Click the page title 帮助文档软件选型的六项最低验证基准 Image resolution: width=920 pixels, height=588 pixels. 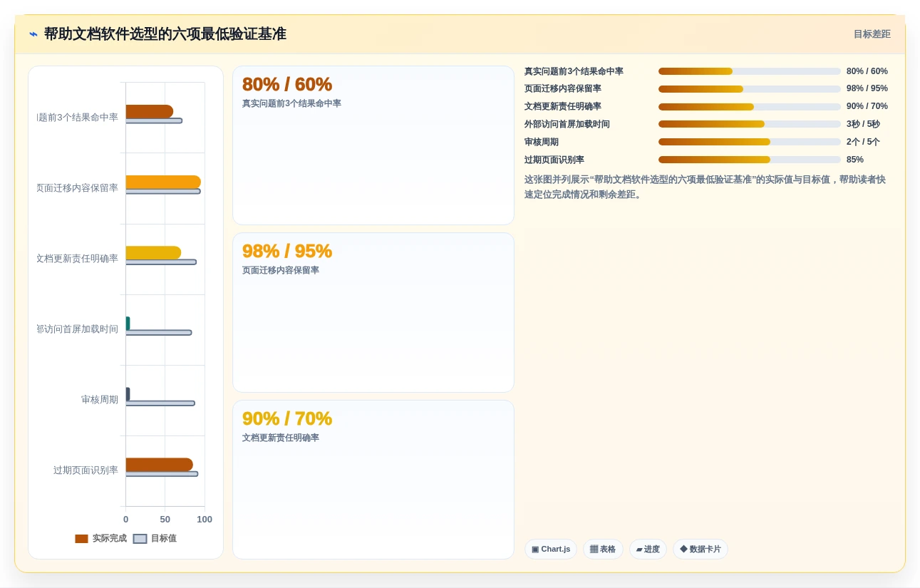click(165, 34)
